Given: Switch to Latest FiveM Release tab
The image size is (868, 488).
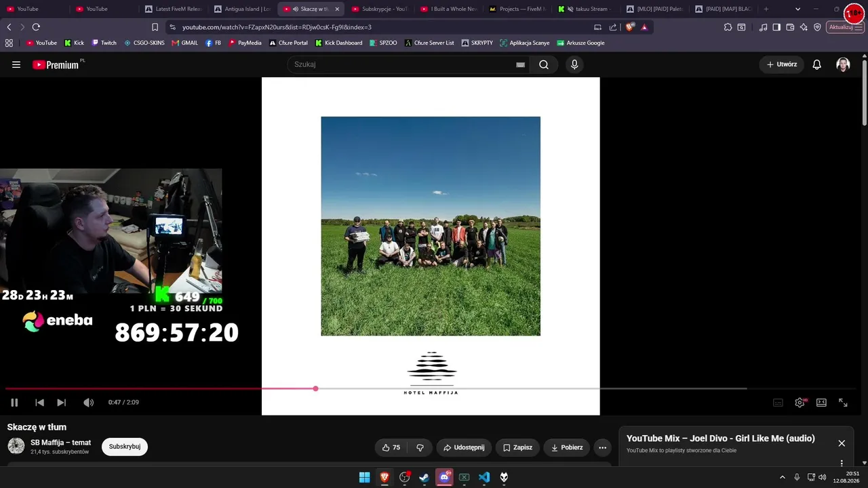Looking at the screenshot, I should [174, 9].
